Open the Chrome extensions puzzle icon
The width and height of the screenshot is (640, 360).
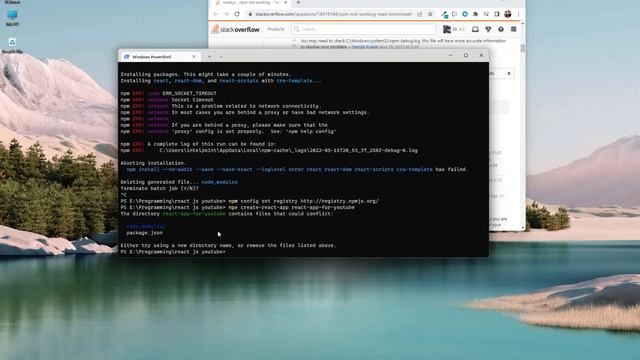(476, 14)
